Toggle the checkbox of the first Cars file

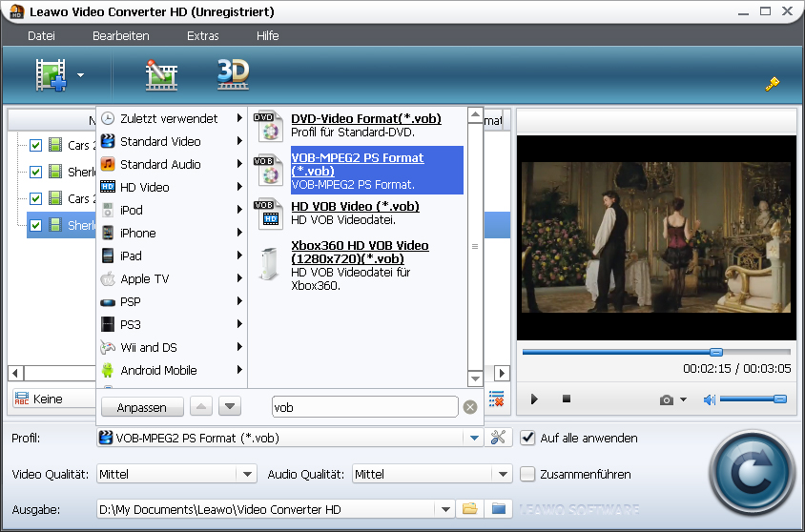(x=36, y=146)
